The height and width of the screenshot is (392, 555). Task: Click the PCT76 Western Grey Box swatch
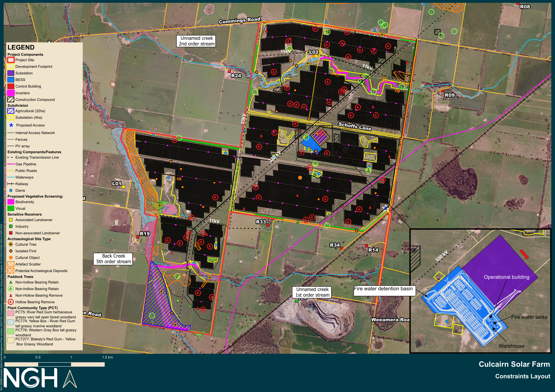click(11, 331)
